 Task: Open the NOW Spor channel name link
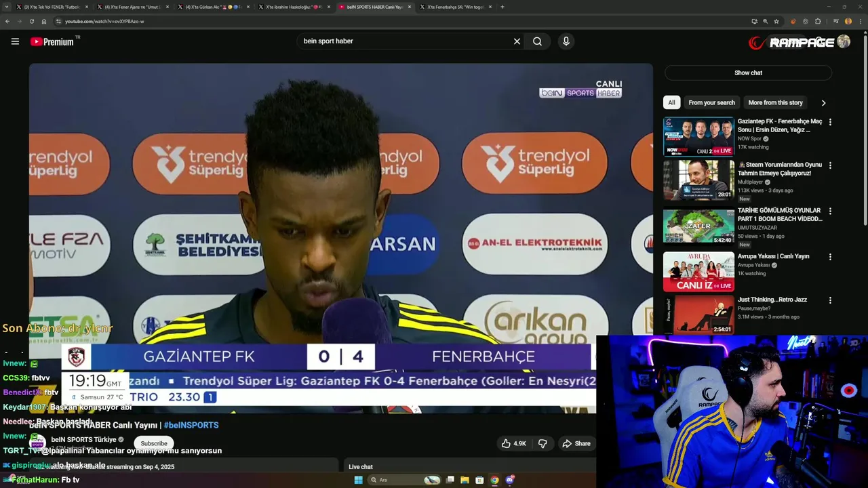click(x=749, y=138)
